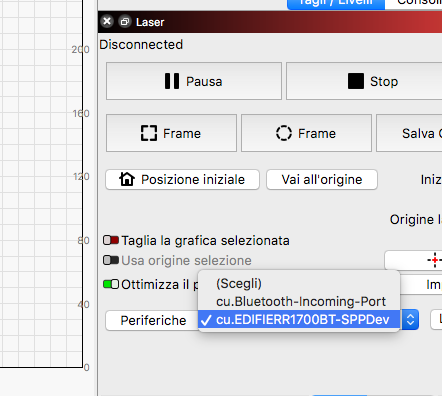Click the Periferiche button
Image resolution: width=442 pixels, height=396 pixels.
point(152,320)
